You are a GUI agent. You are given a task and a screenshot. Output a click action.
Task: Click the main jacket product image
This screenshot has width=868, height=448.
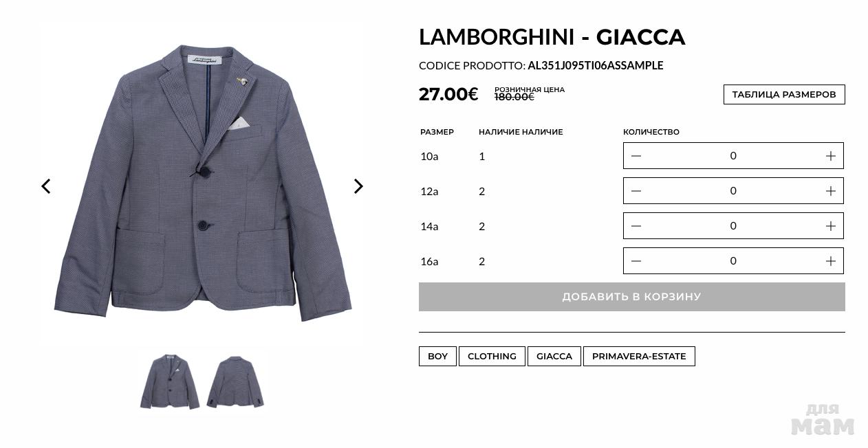click(202, 182)
